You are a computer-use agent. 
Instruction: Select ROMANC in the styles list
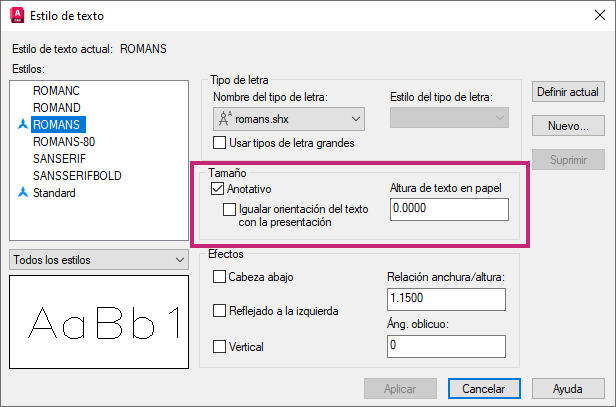coord(56,90)
